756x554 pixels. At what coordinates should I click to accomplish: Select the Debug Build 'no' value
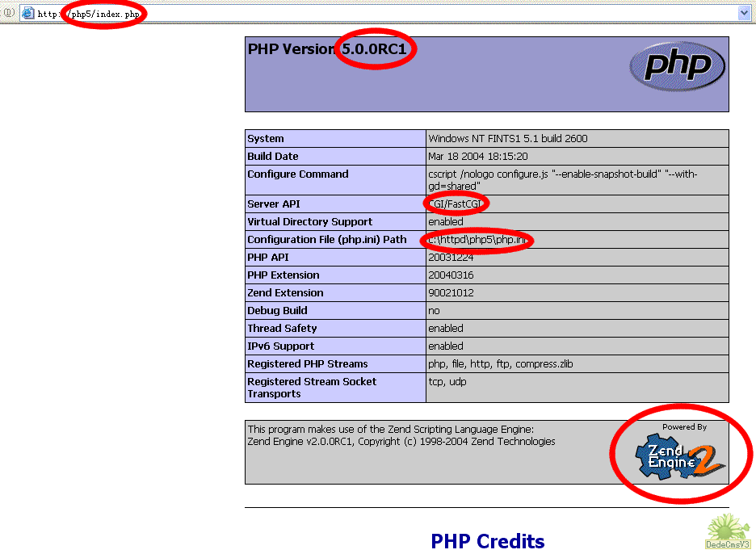click(x=434, y=311)
